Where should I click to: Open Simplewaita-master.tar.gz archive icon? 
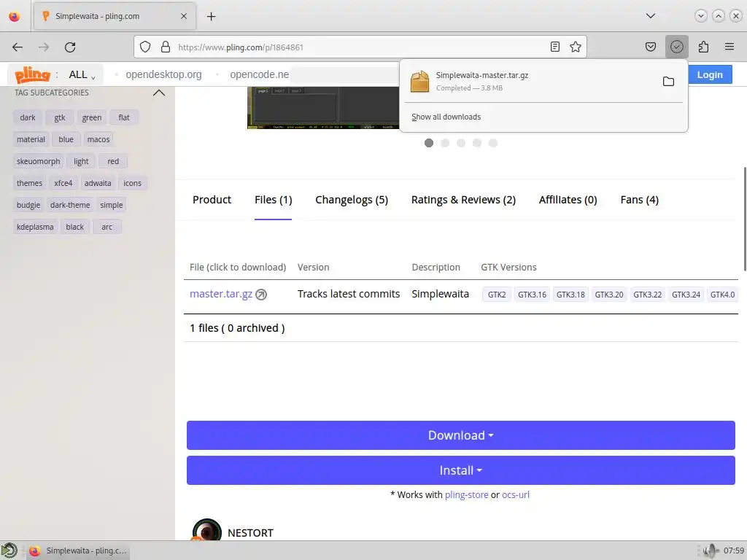[419, 82]
